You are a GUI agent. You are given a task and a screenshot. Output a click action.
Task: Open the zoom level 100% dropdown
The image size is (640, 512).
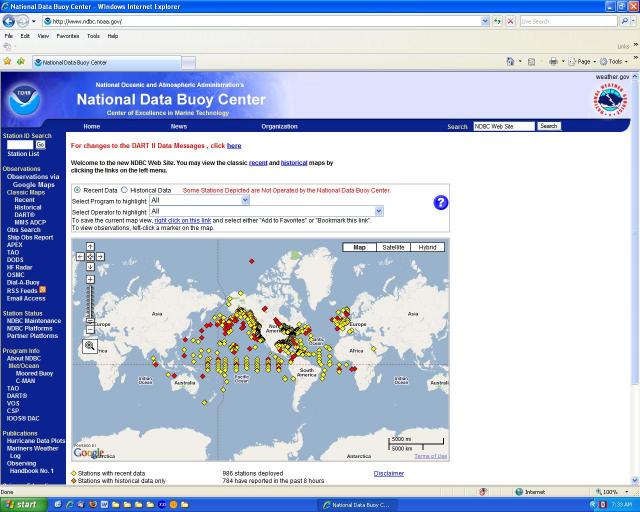tap(627, 492)
